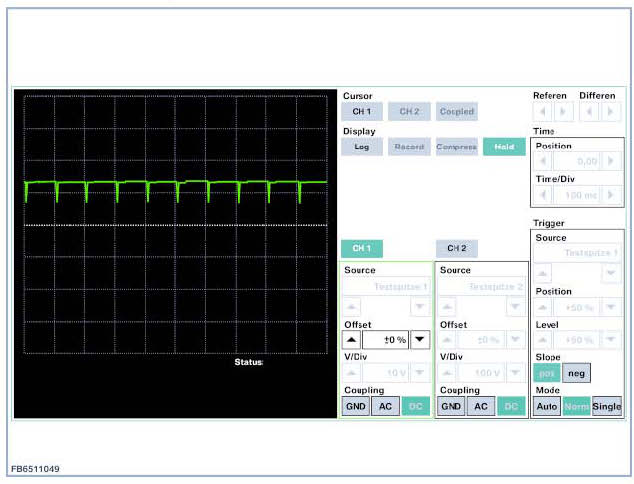634x484 pixels.
Task: Increase CH 1 offset with up arrow
Action: click(x=351, y=339)
